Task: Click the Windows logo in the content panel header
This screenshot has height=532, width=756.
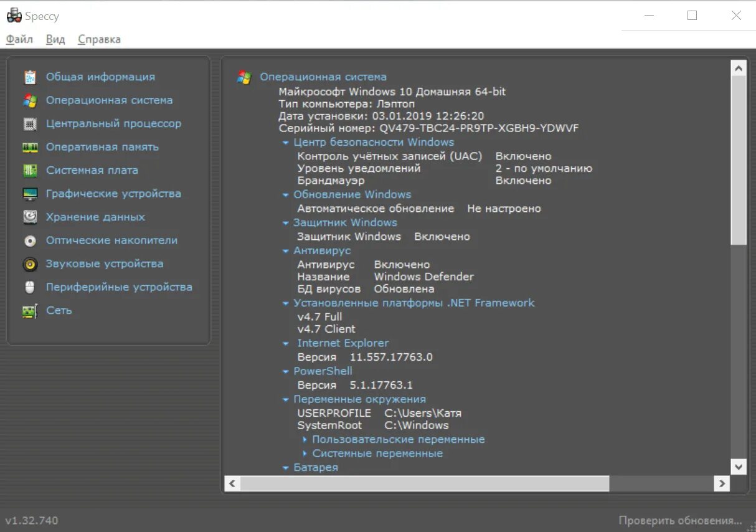Action: click(244, 77)
